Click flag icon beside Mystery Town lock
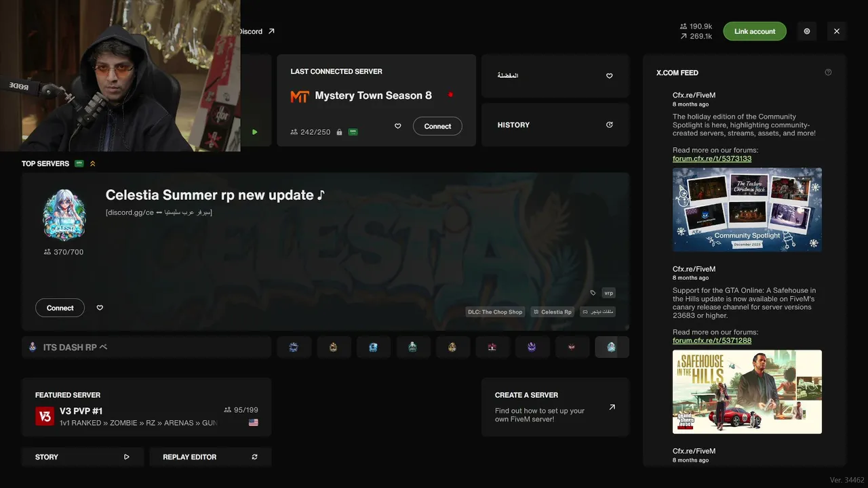 353,132
